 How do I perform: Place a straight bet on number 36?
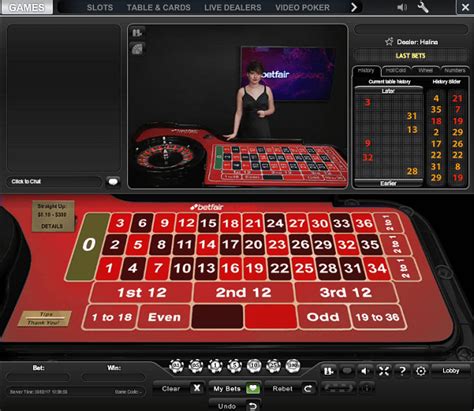coord(364,223)
